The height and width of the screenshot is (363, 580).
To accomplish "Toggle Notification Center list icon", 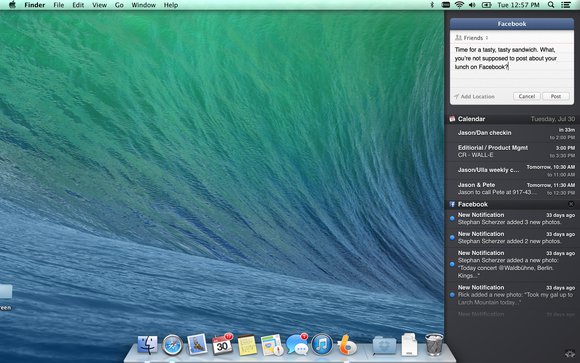I will 566,5.
